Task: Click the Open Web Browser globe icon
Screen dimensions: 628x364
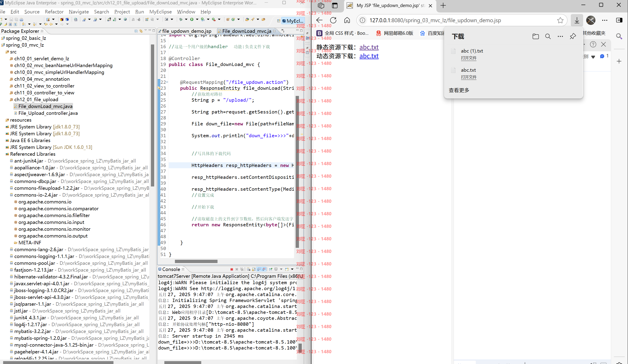Action: click(x=125, y=19)
